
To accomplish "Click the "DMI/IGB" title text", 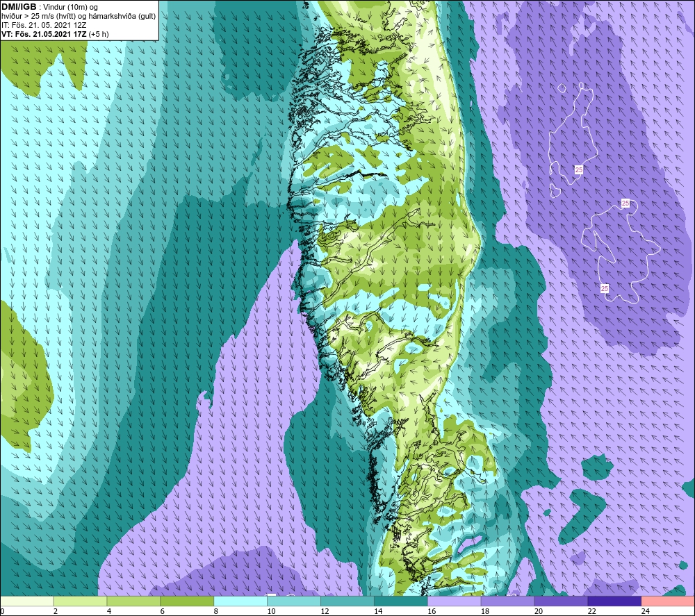I will (19, 7).
